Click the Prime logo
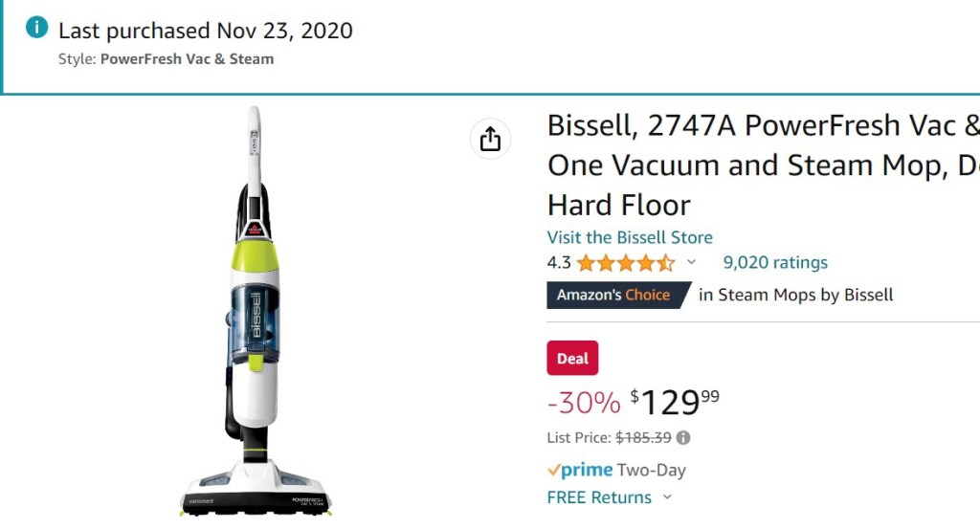 click(579, 470)
